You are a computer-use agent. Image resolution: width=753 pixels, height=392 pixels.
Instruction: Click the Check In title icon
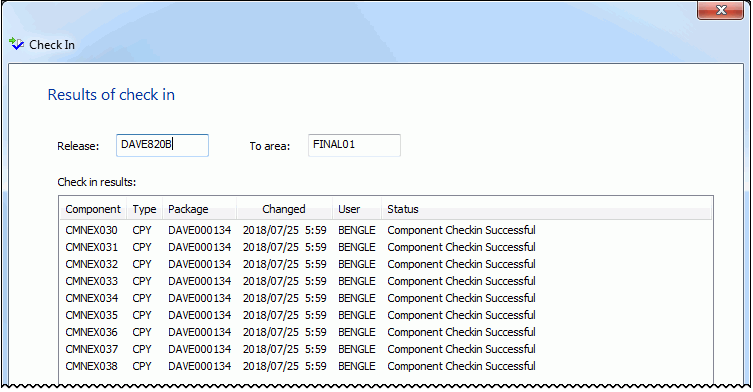click(x=16, y=44)
